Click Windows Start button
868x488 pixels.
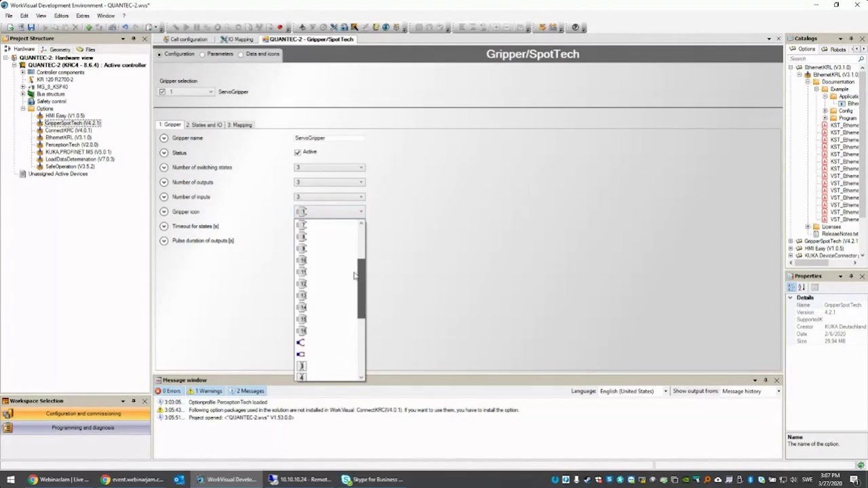(x=11, y=479)
